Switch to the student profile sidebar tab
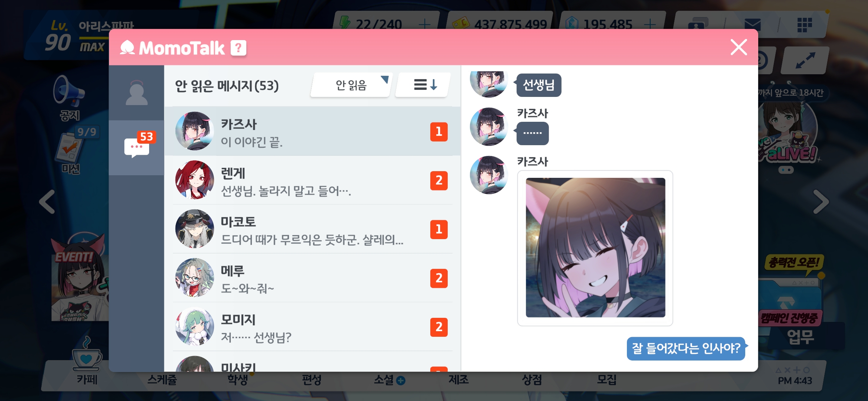The height and width of the screenshot is (401, 868). coord(137,93)
